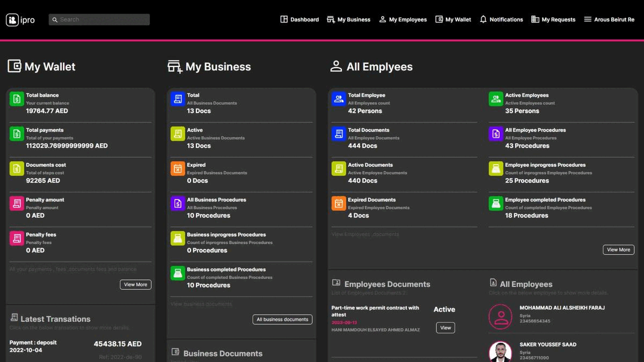Viewport: 644px width, 362px height.
Task: Click View More in My Wallet card
Action: pyautogui.click(x=135, y=284)
